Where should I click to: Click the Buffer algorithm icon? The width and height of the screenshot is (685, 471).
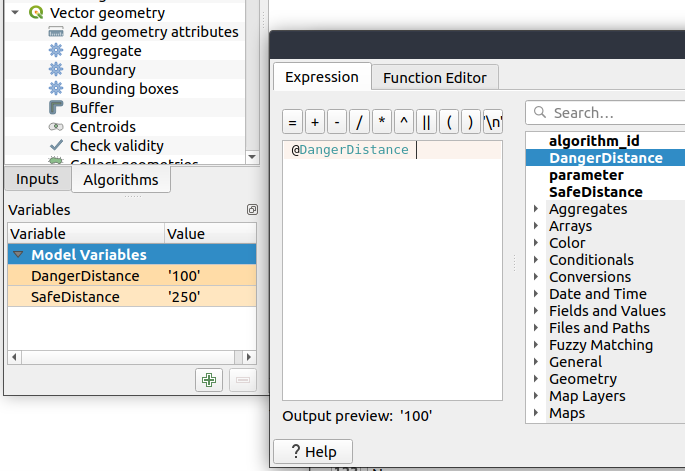click(56, 108)
